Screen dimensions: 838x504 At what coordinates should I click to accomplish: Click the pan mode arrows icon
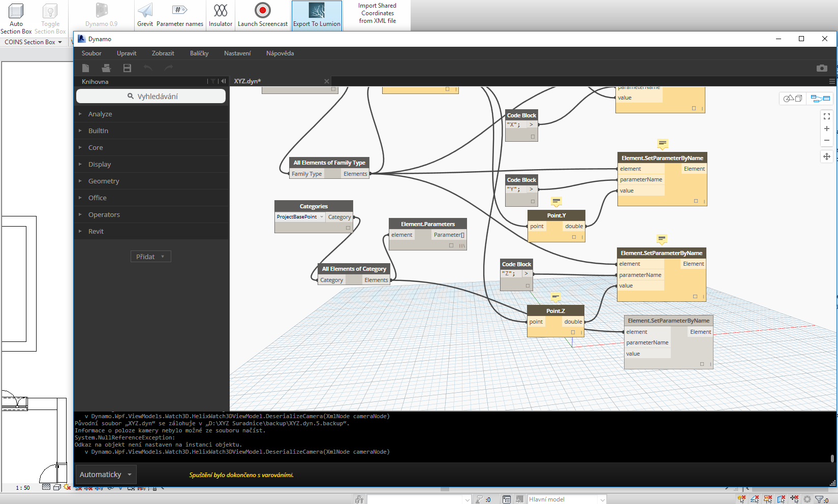point(826,156)
